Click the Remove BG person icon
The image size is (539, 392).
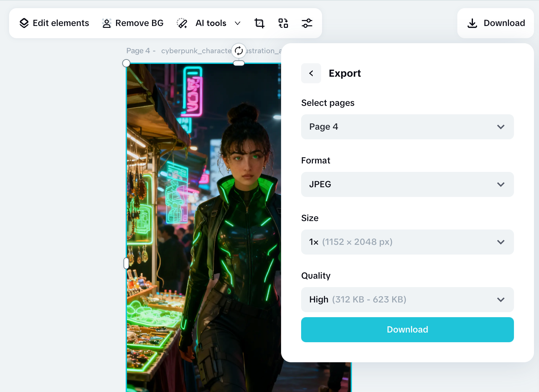coord(107,23)
